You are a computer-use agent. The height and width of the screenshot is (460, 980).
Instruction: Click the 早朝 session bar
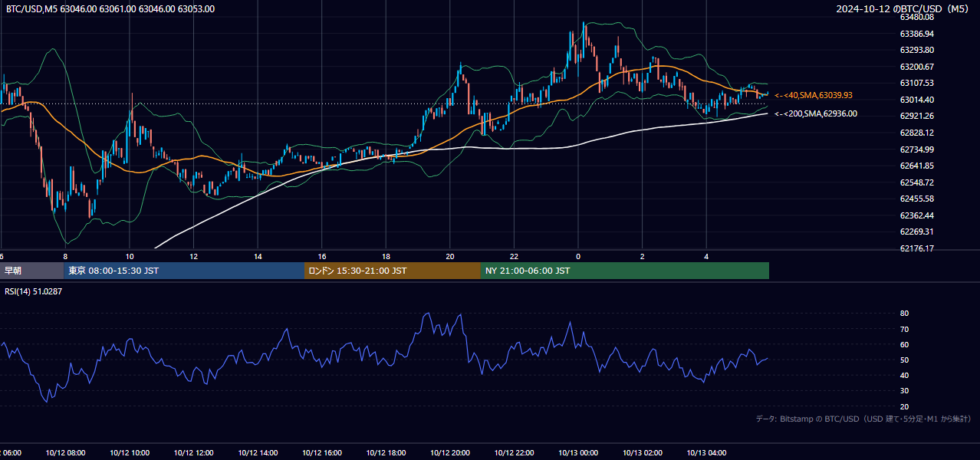[31, 271]
